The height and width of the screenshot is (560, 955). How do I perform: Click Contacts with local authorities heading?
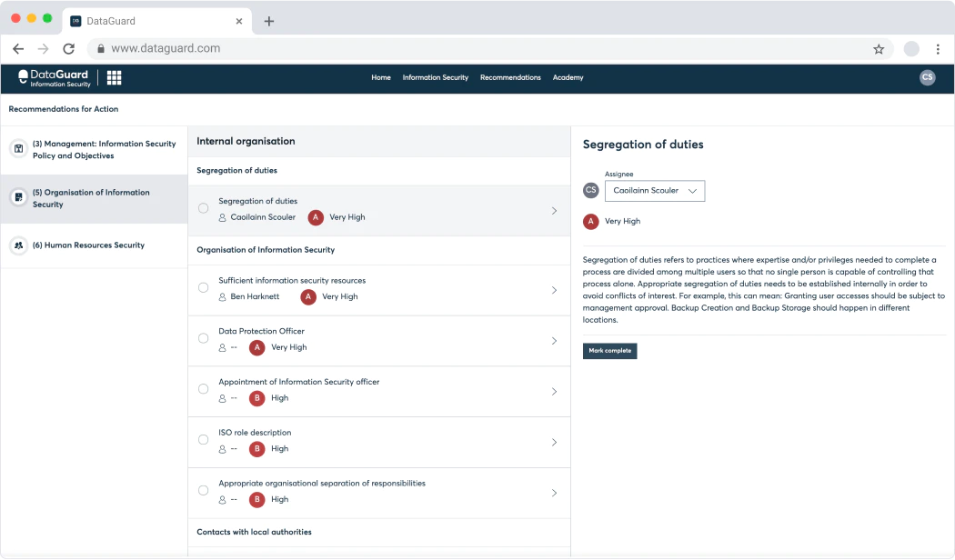(x=254, y=532)
